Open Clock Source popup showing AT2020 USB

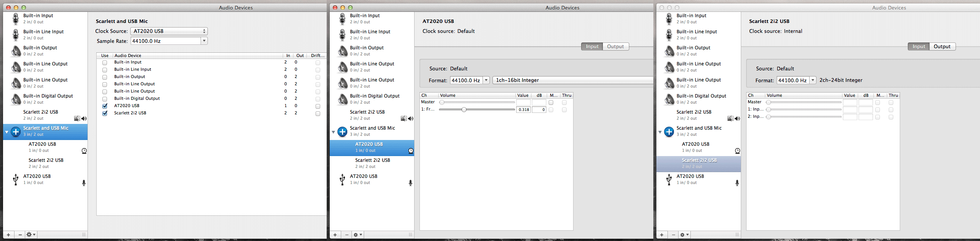click(169, 31)
